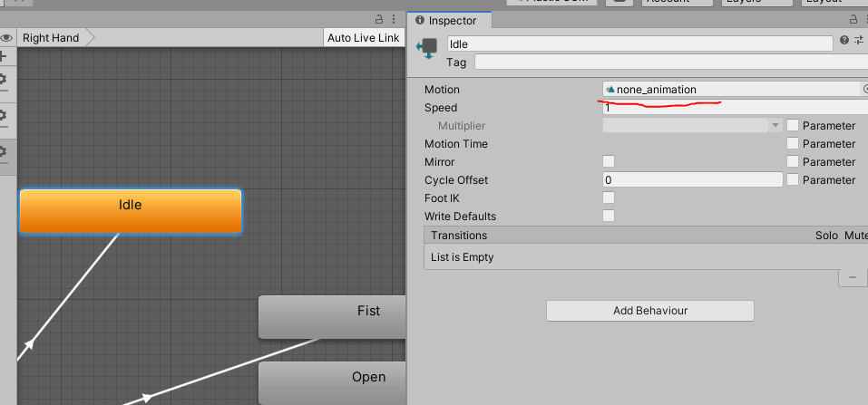Viewport: 868px width, 405px height.
Task: Click the animator state icon beside name
Action: [427, 49]
